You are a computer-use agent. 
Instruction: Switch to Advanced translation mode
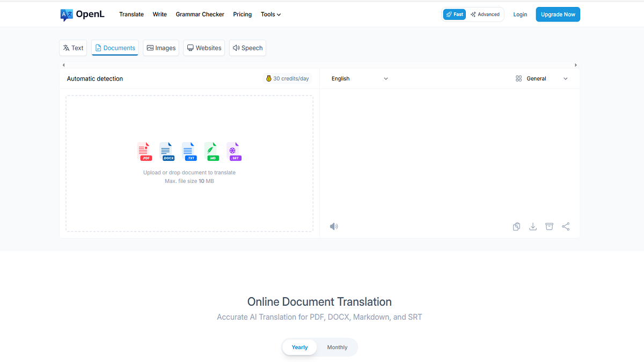pos(485,14)
